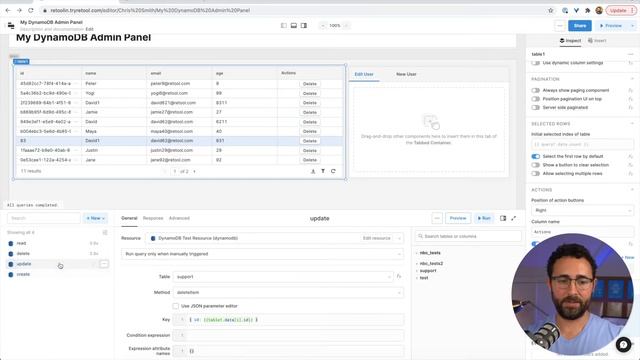Open the ellipsis menu next to Preview query button
640x360 pixels.
pyautogui.click(x=437, y=218)
